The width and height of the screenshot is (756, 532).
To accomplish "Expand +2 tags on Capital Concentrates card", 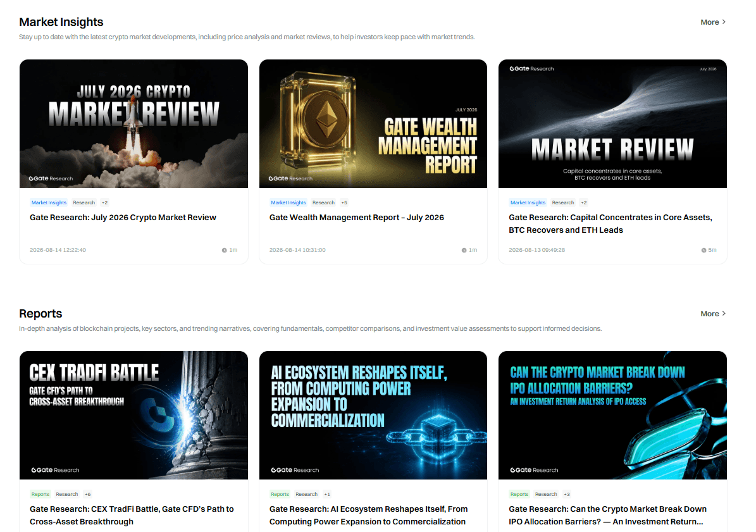I will click(x=584, y=203).
